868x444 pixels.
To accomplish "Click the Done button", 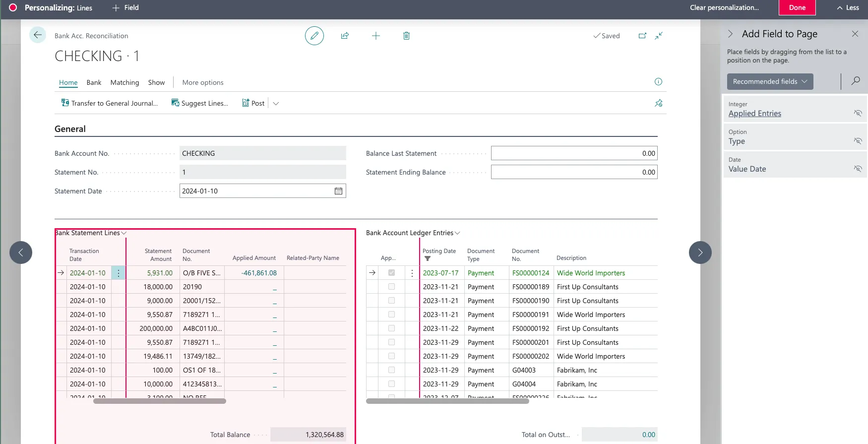I will 797,7.
